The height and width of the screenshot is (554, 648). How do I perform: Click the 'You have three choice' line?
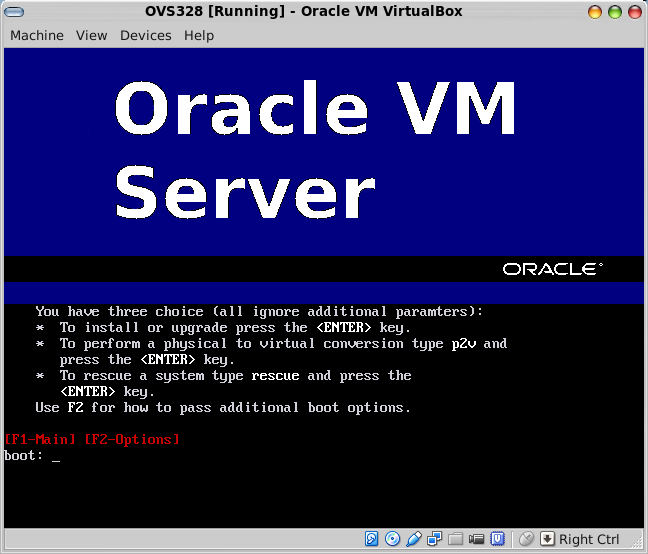(x=259, y=311)
